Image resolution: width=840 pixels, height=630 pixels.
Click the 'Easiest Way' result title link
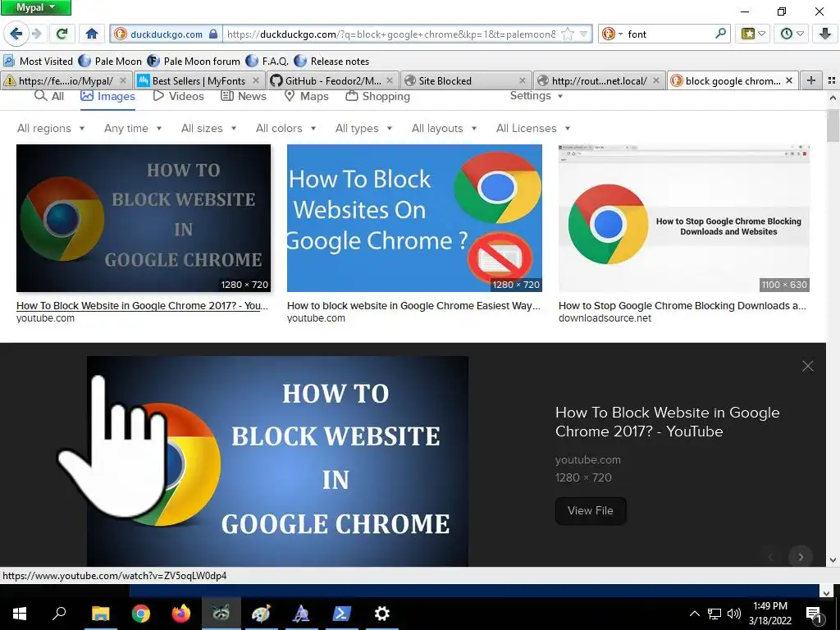pyautogui.click(x=413, y=306)
